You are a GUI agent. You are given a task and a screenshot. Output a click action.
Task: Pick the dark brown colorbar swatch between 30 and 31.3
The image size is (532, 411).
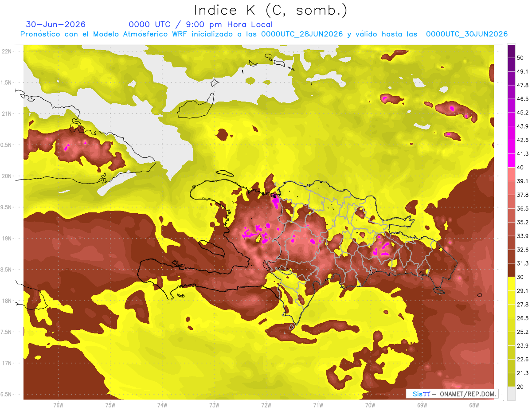pos(511,270)
